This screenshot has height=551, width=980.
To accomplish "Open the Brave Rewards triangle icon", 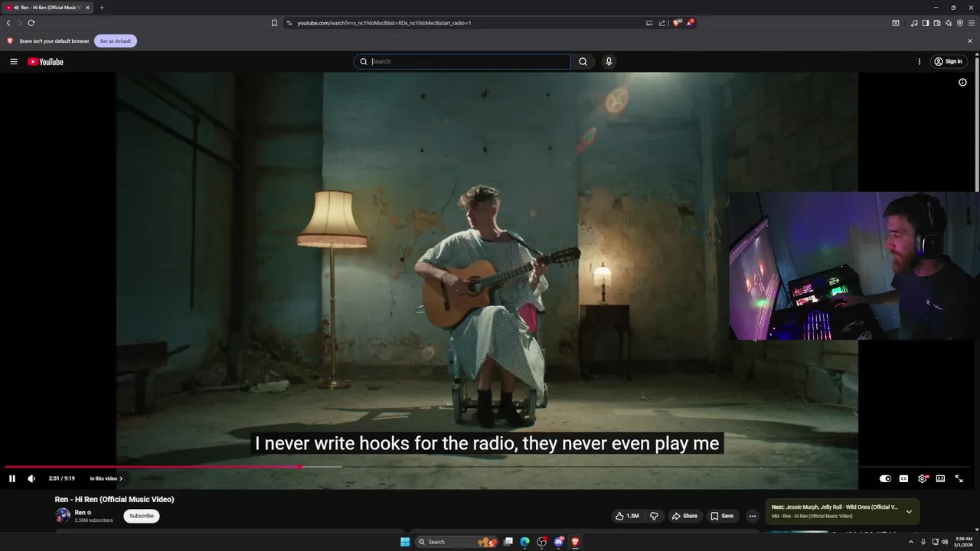I will (689, 23).
